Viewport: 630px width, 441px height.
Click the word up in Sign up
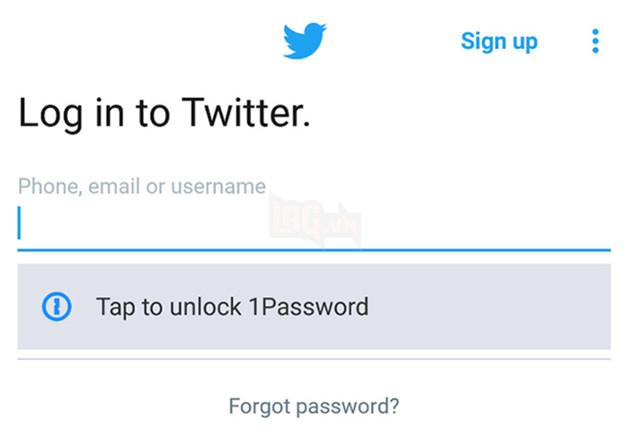click(x=525, y=43)
